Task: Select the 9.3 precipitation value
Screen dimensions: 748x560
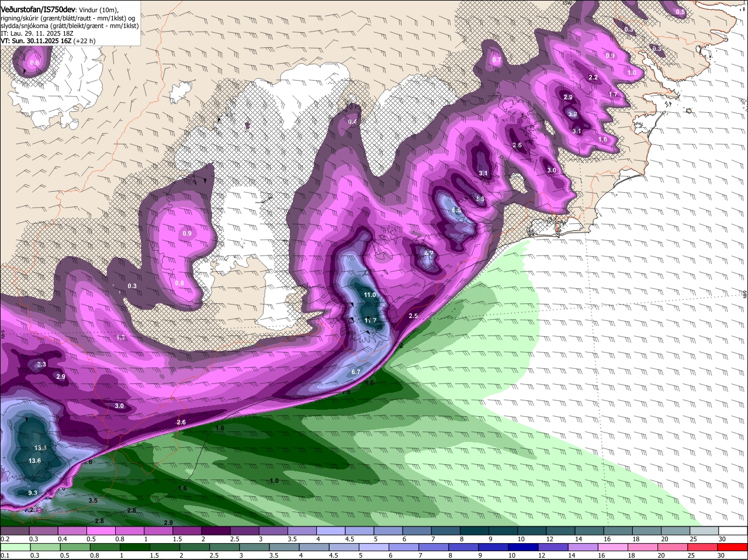Action: tap(33, 493)
